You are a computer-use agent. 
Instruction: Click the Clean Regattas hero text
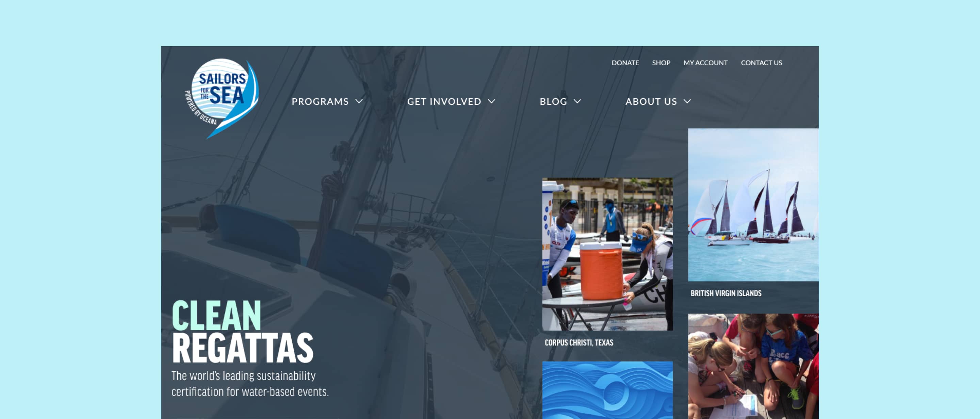pyautogui.click(x=244, y=331)
